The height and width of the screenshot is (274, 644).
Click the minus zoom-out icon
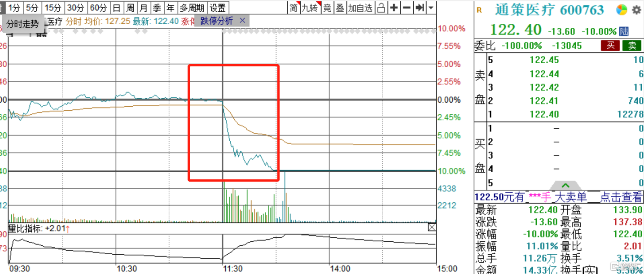click(407, 8)
